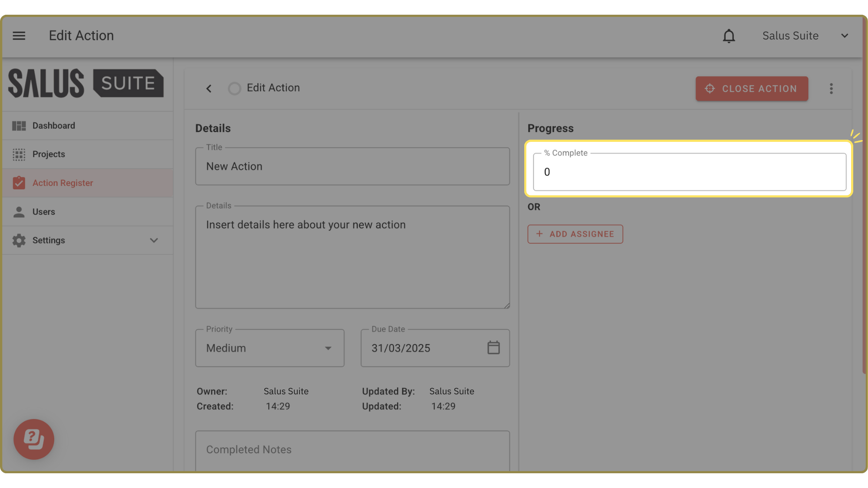868x488 pixels.
Task: Open the three-dot more options menu
Action: [x=831, y=88]
